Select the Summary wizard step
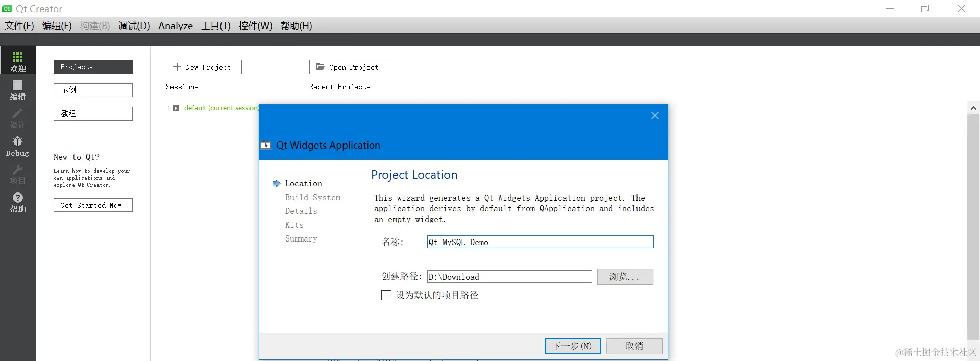The height and width of the screenshot is (361, 980). click(x=301, y=239)
